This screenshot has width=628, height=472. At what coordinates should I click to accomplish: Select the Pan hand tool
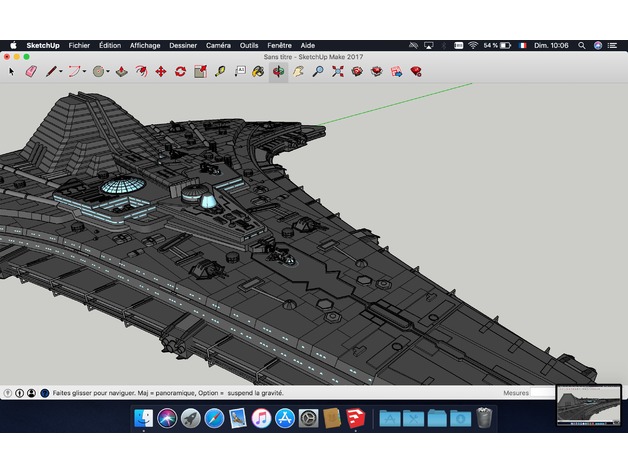click(298, 72)
